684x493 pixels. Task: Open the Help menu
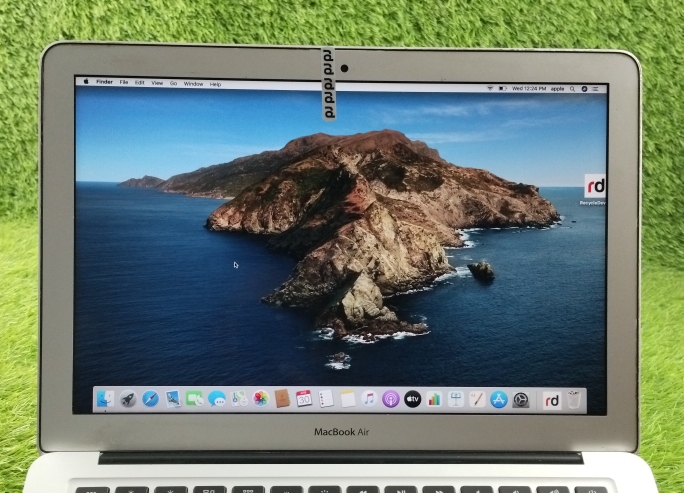pos(215,84)
